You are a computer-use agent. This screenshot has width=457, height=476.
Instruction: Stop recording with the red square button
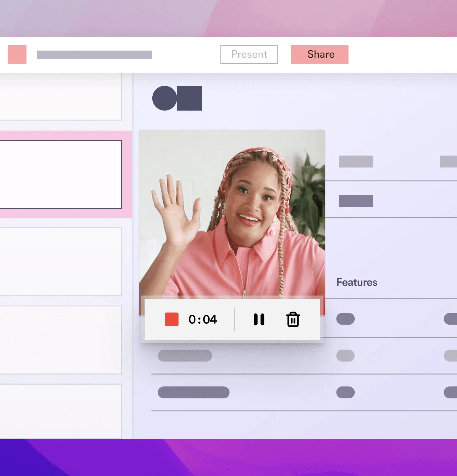pos(172,320)
